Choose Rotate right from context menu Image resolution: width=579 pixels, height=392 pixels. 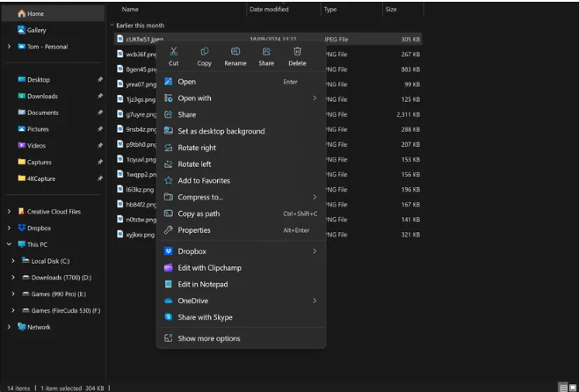[197, 148]
